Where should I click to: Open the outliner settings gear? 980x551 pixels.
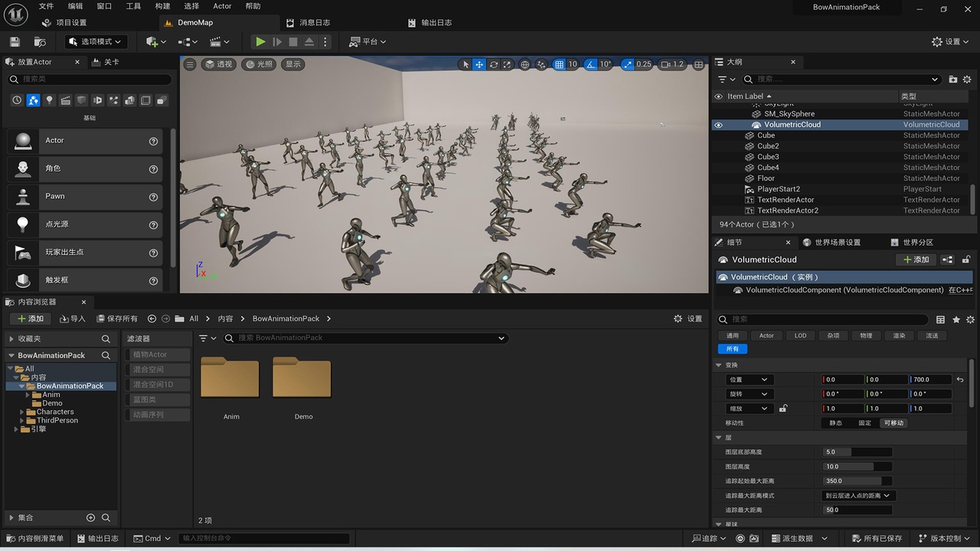coord(967,79)
